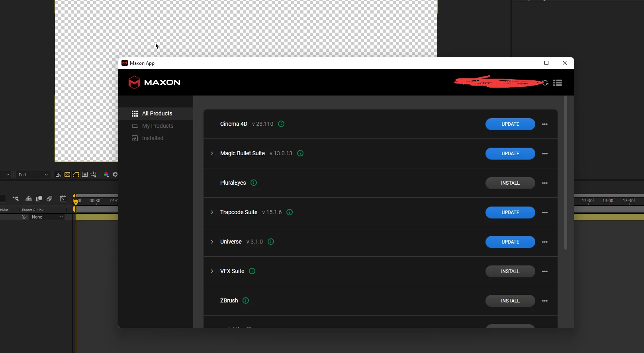Show info for PluralEyes
The width and height of the screenshot is (644, 353).
(254, 183)
